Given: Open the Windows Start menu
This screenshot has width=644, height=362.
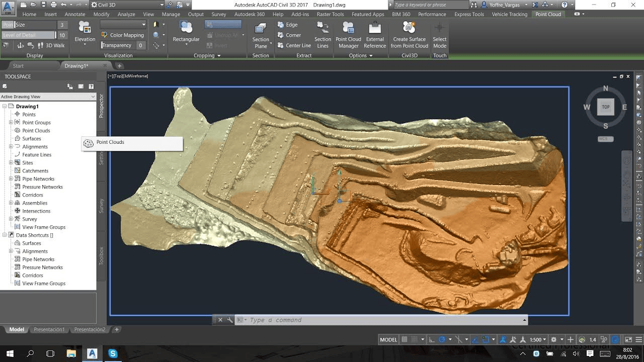Looking at the screenshot, I should pos(10,354).
